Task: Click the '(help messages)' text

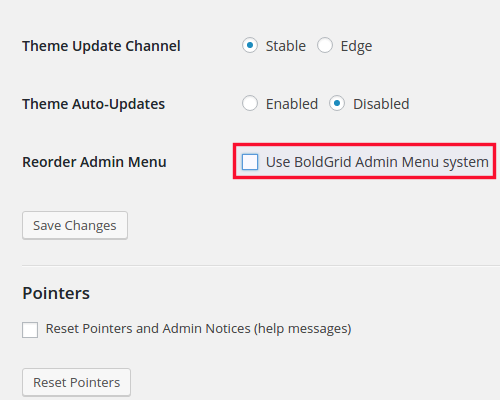Action: click(x=303, y=329)
